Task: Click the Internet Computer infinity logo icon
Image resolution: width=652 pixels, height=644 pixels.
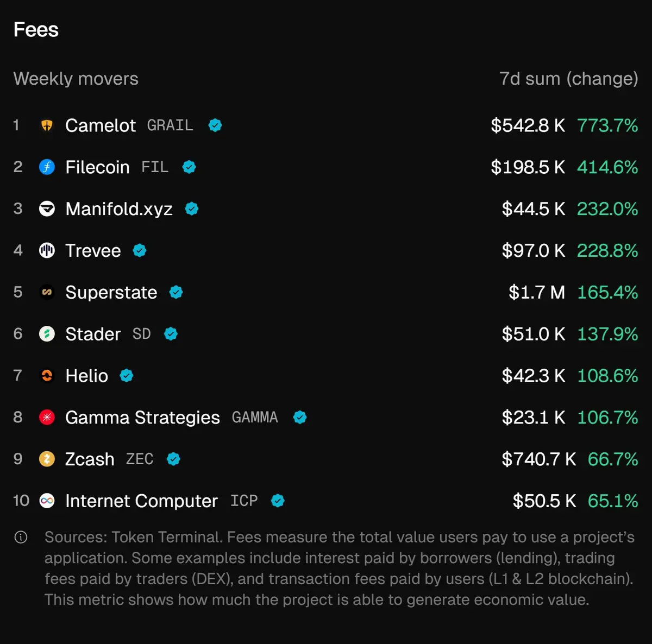Action: [x=47, y=501]
